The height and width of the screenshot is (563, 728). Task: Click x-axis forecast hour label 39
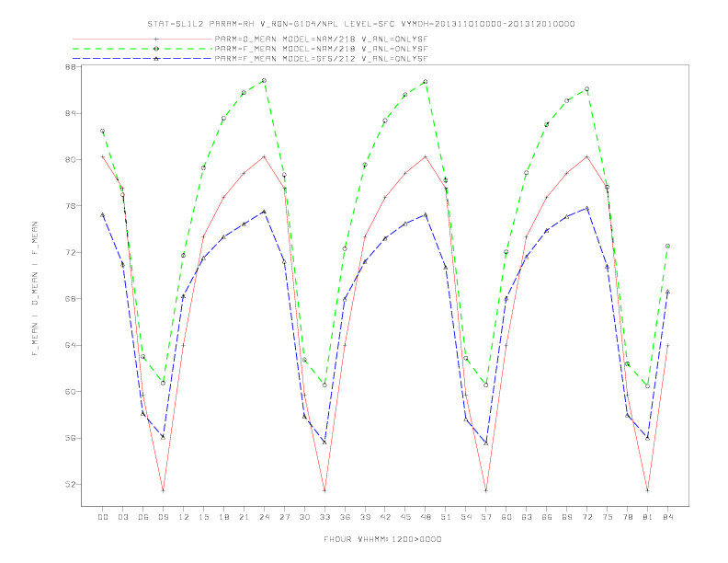click(365, 517)
